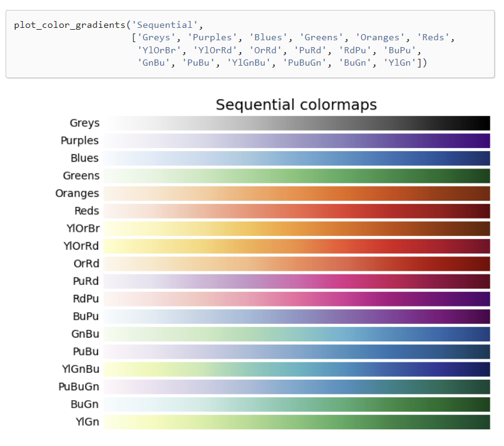The height and width of the screenshot is (446, 504).
Task: Click the Greens colormap gradient bar
Action: pyautogui.click(x=297, y=176)
